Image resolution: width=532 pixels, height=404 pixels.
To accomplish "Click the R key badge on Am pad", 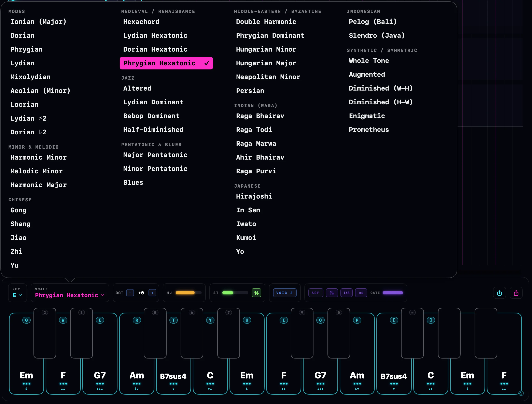I will (x=137, y=320).
